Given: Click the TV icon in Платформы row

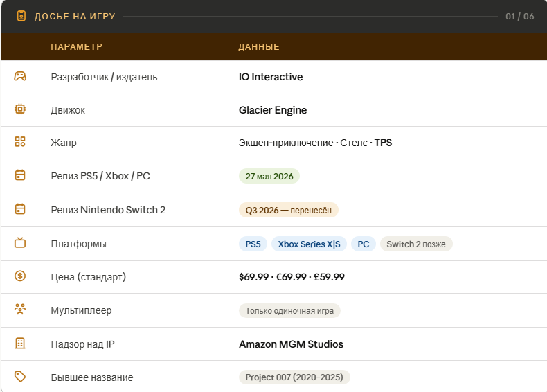Looking at the screenshot, I should (20, 242).
